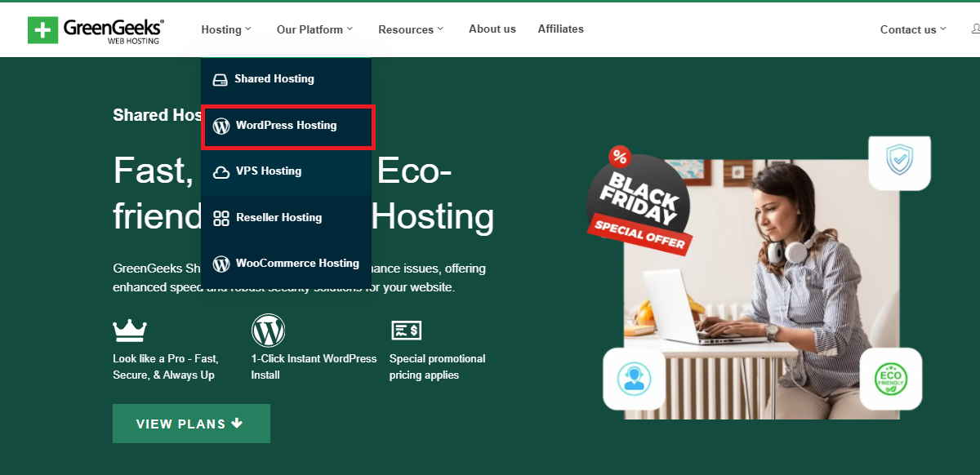The height and width of the screenshot is (475, 980).
Task: Click the WordPress icon beside WordPress Hosting
Action: pyautogui.click(x=221, y=126)
